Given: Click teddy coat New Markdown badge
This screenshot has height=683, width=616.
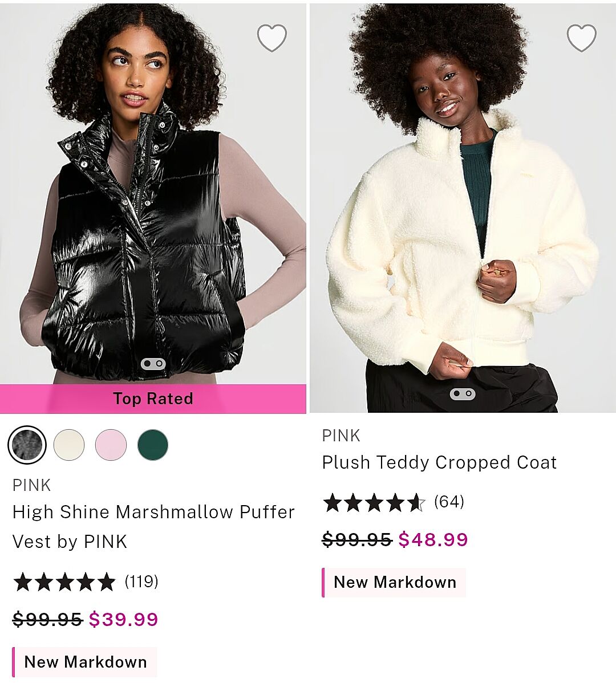Looking at the screenshot, I should 394,583.
